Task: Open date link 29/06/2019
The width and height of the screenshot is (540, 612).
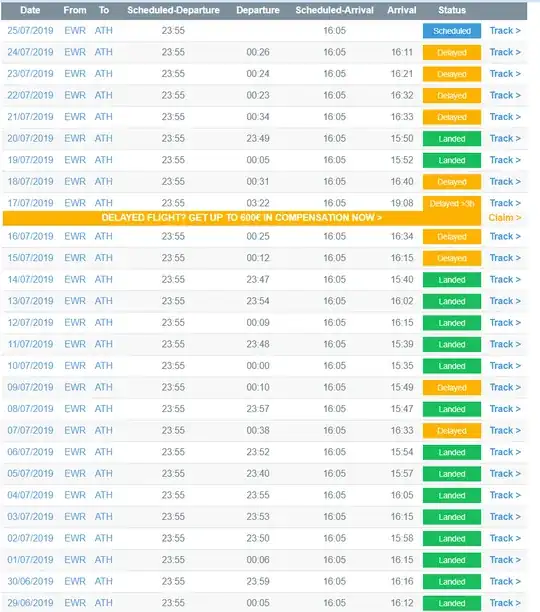Action: (x=30, y=603)
